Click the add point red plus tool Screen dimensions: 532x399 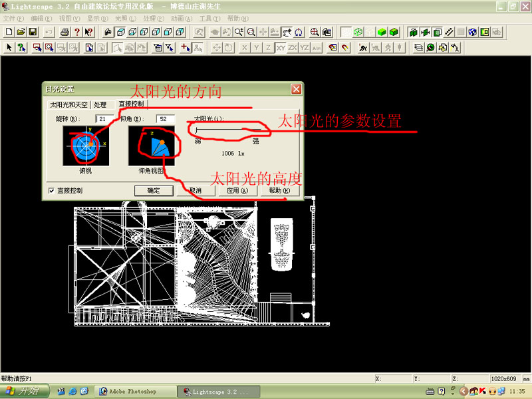186,48
